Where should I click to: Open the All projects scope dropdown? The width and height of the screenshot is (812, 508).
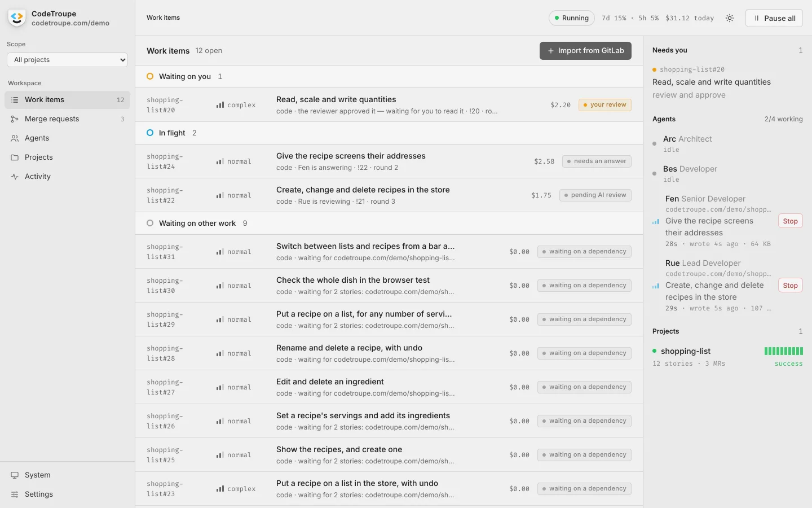pos(68,60)
